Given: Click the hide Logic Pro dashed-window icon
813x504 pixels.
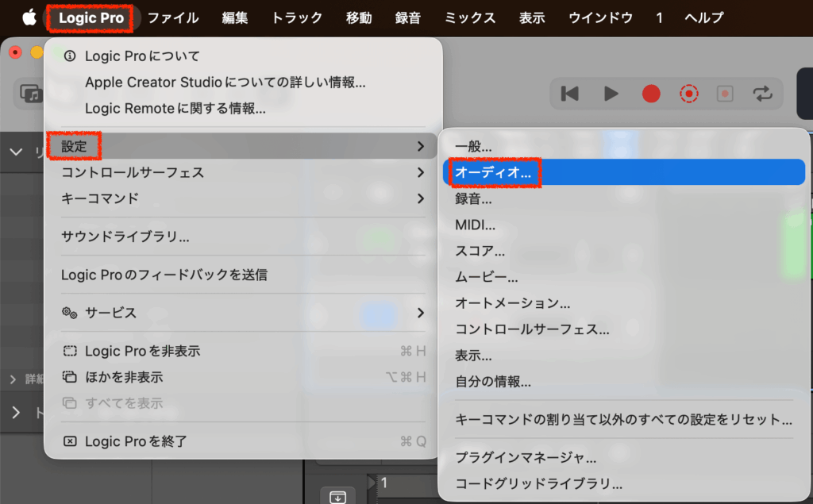Looking at the screenshot, I should point(70,351).
